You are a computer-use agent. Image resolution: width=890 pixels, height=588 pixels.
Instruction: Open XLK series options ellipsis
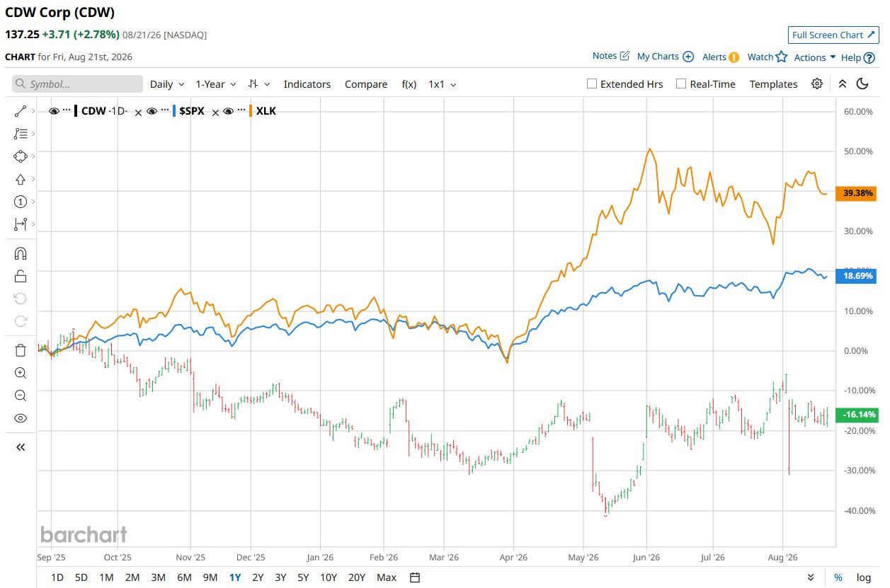[x=241, y=111]
